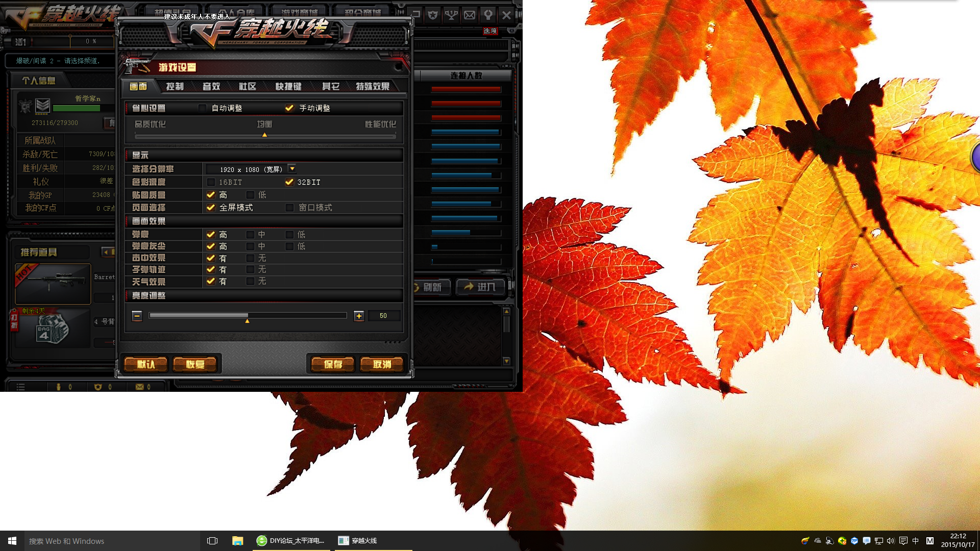Click the 穿越火线 taskbar button
This screenshot has width=980, height=551.
[x=374, y=541]
